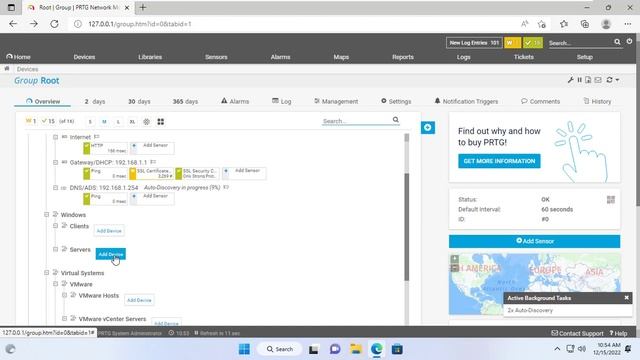
Task: Open Microsoft Store from taskbar
Action: click(397, 349)
